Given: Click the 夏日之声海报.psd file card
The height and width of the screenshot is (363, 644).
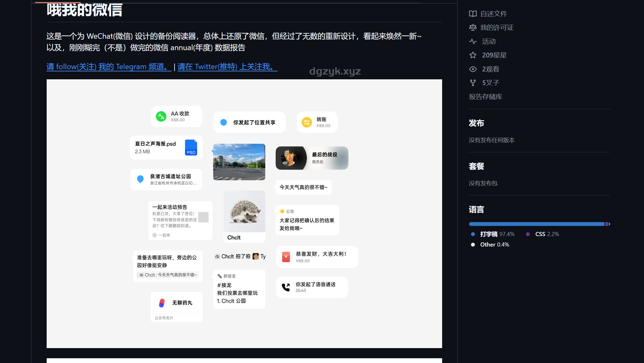Looking at the screenshot, I should [166, 148].
